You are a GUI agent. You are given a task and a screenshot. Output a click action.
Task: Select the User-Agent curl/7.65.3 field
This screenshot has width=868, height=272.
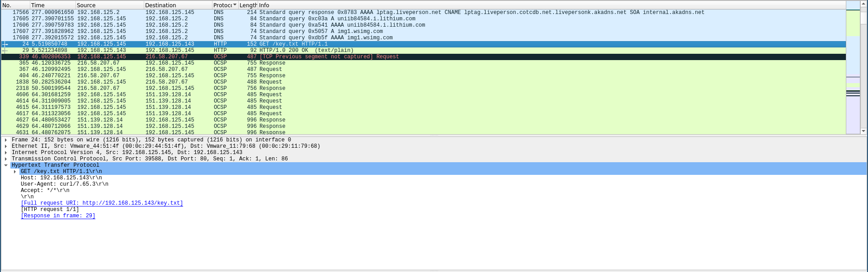click(64, 184)
